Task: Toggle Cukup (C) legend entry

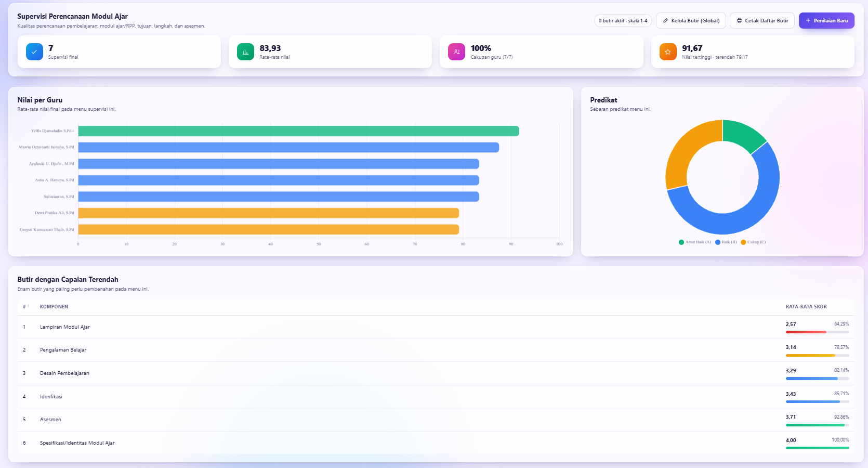Action: coord(753,242)
